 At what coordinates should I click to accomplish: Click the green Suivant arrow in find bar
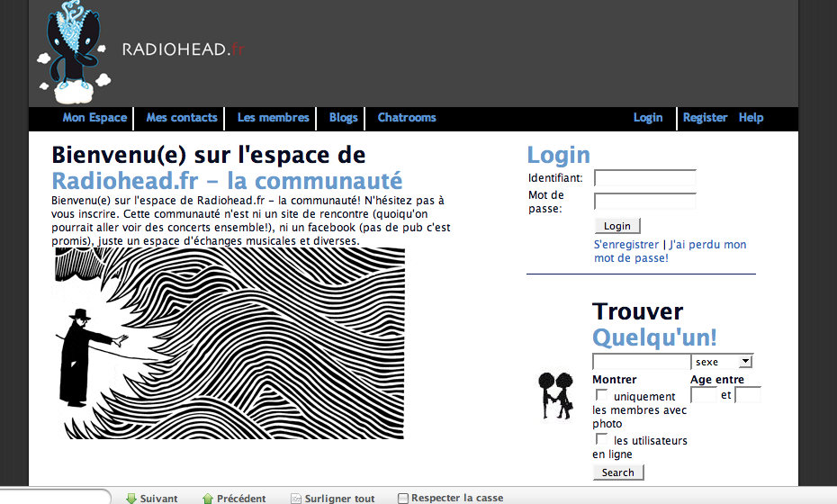[131, 498]
